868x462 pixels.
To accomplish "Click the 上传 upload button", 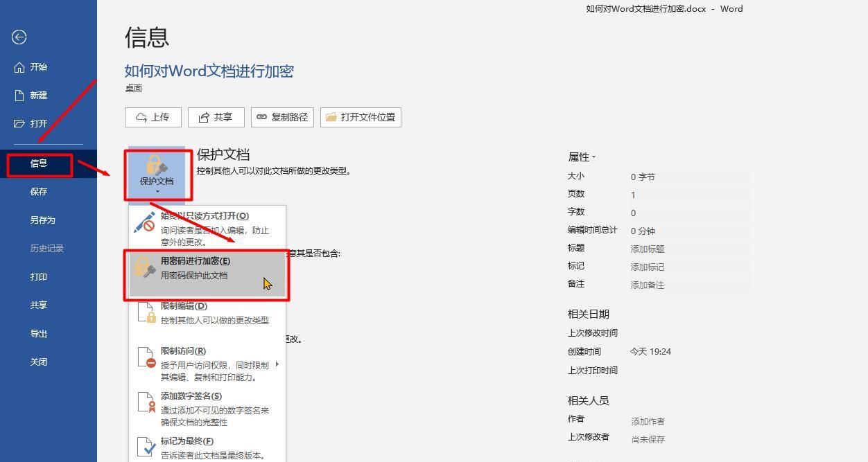I will [x=153, y=117].
